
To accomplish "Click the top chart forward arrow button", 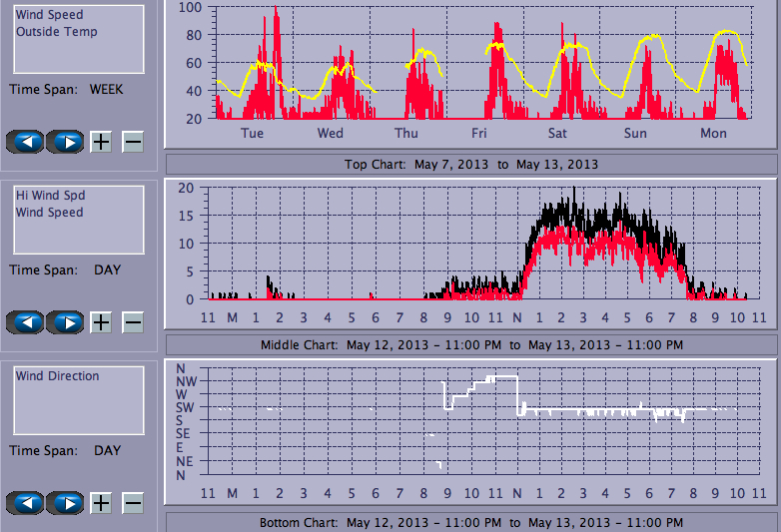I will tap(65, 142).
